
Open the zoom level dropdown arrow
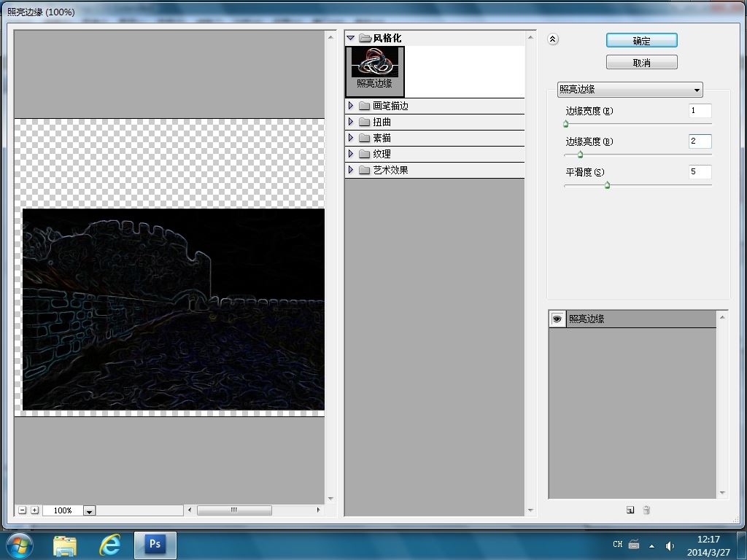(89, 510)
